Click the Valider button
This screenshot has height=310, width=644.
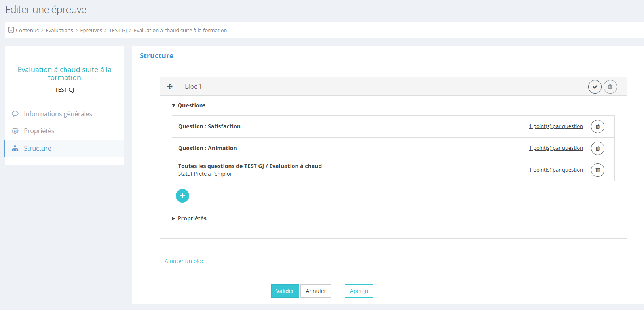click(285, 291)
